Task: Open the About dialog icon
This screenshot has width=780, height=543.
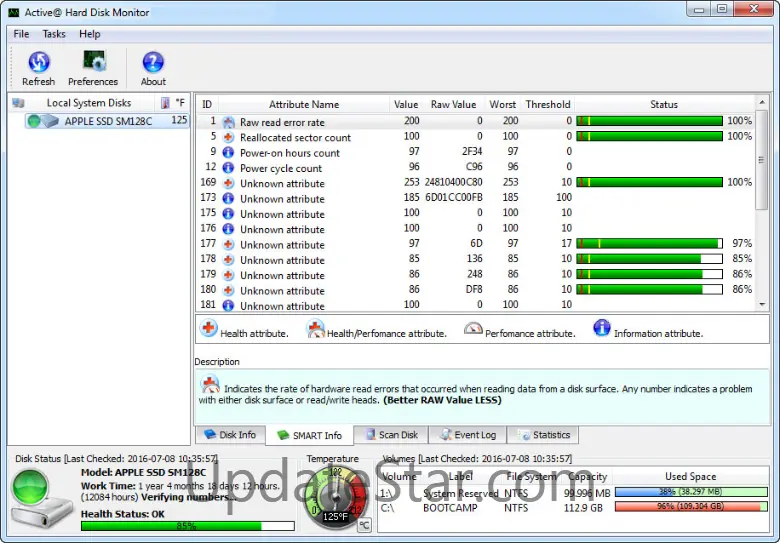Action: pos(153,62)
